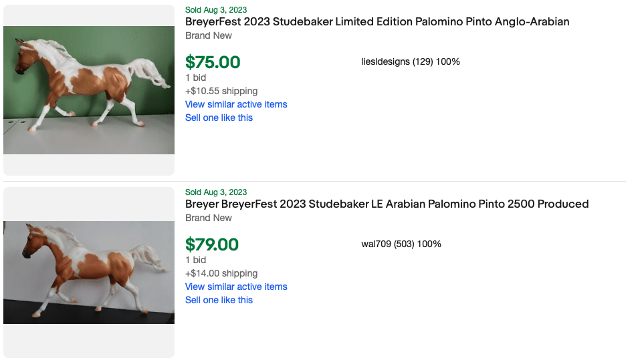The width and height of the screenshot is (644, 362).
Task: Click View similar active items under $79.00 listing
Action: (x=236, y=287)
